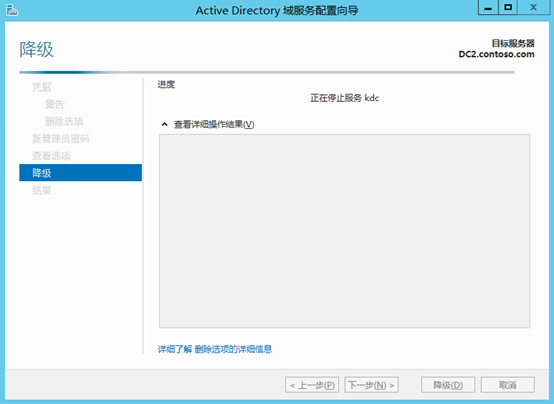
Task: Select the highlighted 降级 step
Action: point(81,172)
